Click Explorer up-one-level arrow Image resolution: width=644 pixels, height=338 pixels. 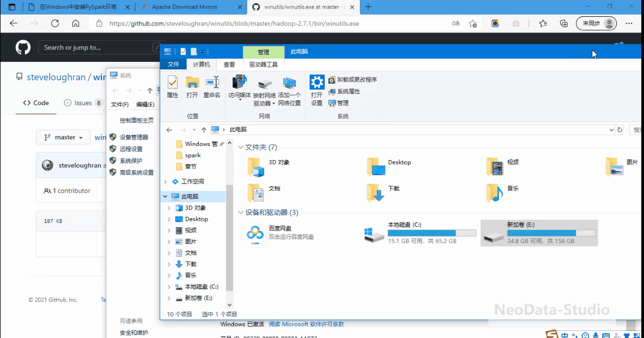coord(204,130)
